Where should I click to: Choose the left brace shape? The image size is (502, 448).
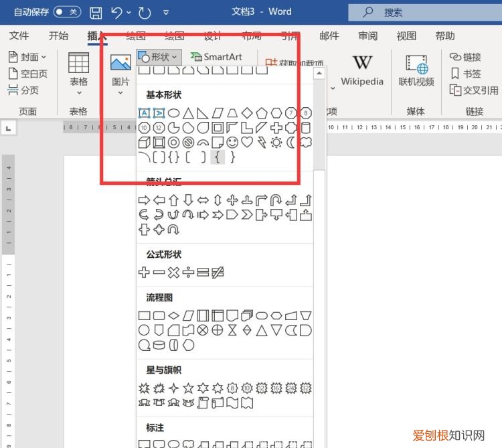217,157
